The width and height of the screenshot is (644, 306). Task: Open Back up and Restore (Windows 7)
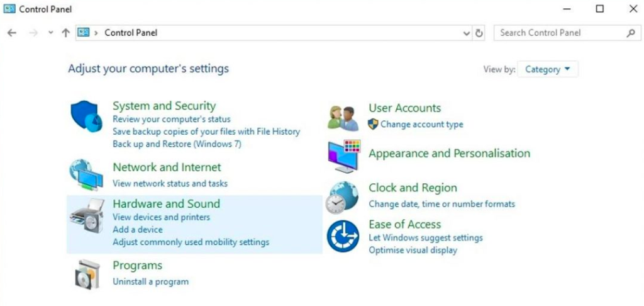click(x=177, y=144)
